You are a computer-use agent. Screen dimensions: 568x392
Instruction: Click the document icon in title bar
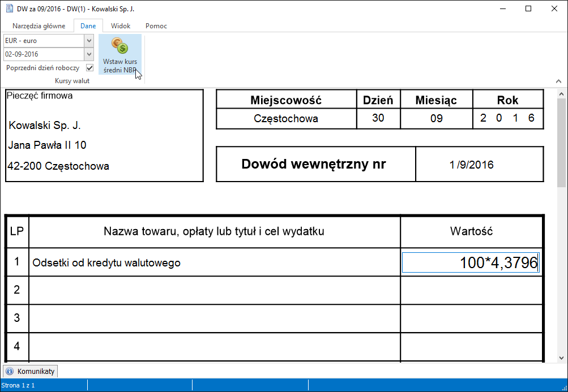click(x=9, y=9)
